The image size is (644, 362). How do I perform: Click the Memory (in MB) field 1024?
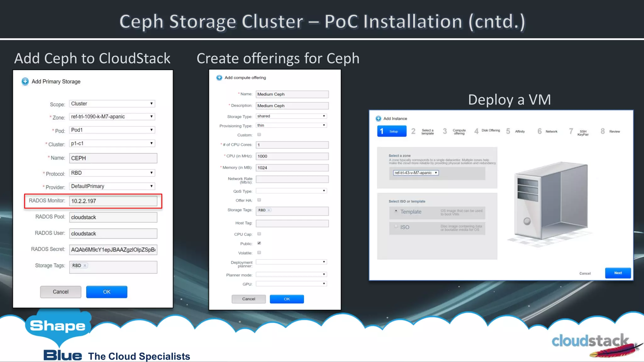click(x=292, y=168)
